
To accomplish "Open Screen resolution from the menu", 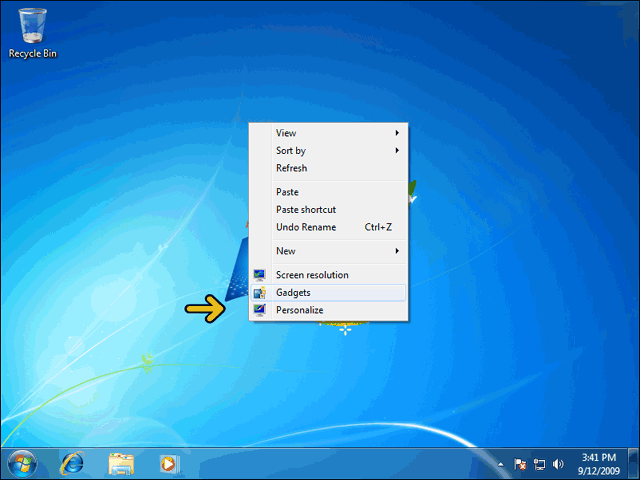I will point(328,275).
